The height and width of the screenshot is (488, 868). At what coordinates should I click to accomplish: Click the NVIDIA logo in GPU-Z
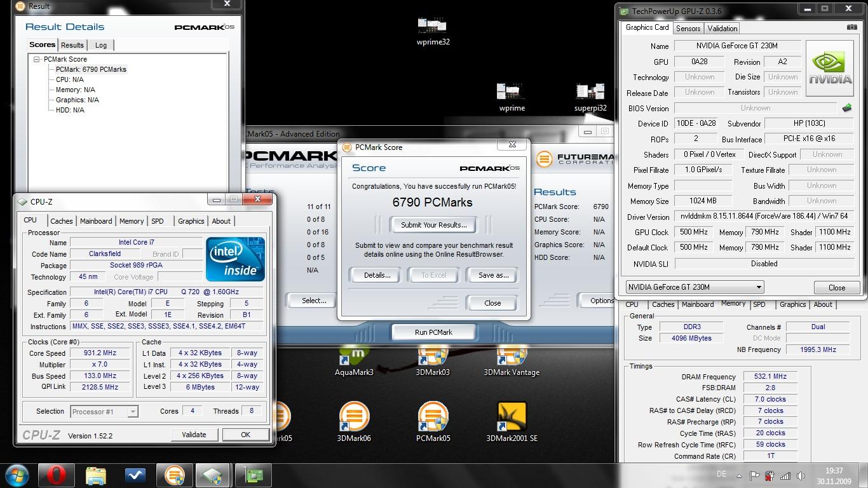click(831, 69)
